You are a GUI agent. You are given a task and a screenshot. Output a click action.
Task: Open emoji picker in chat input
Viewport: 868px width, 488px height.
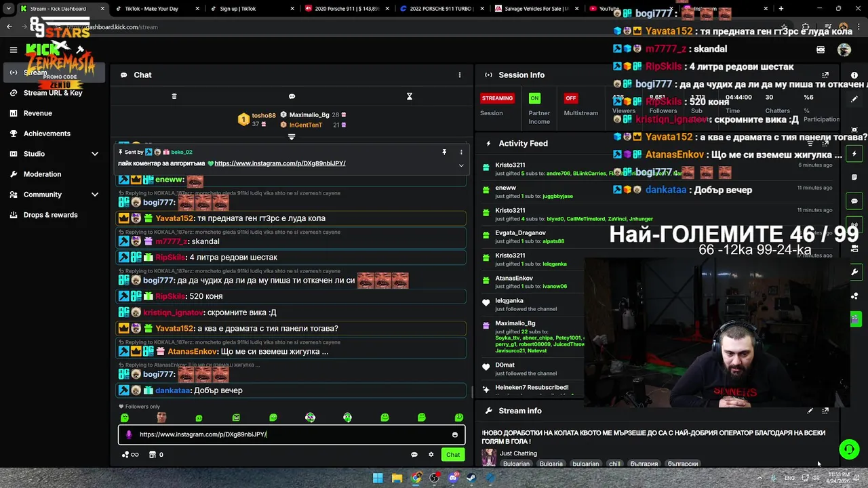coord(455,434)
